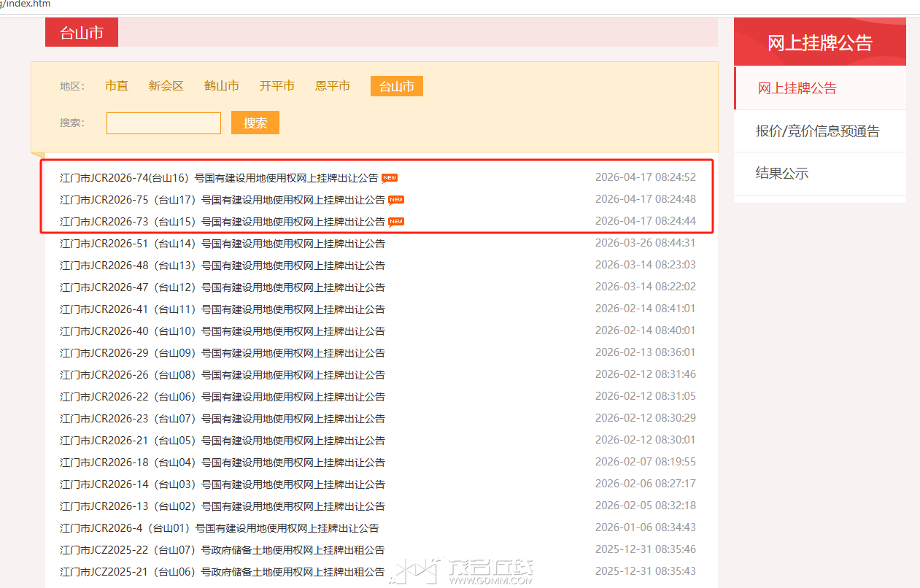Open JCR2026-4 (台山01) announcement link

(219, 528)
